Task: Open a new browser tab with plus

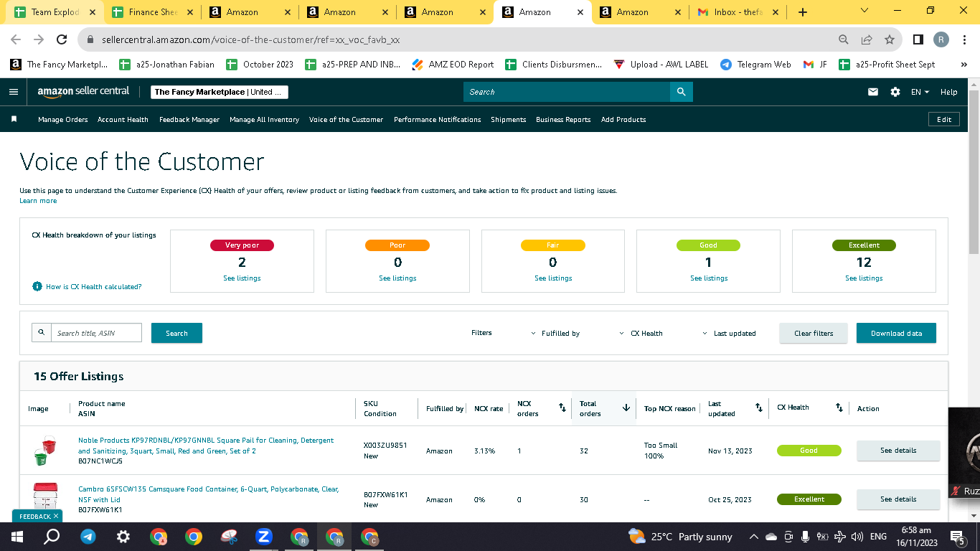Action: (802, 12)
